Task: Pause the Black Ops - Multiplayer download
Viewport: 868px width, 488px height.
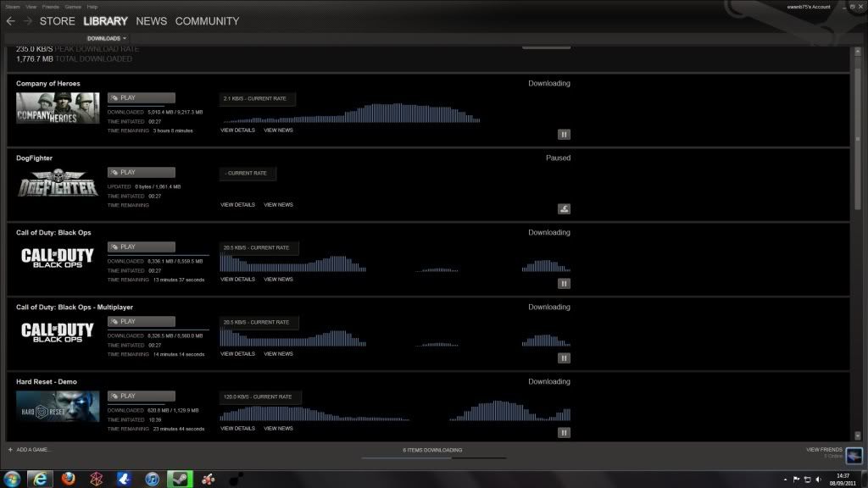Action: coord(564,358)
